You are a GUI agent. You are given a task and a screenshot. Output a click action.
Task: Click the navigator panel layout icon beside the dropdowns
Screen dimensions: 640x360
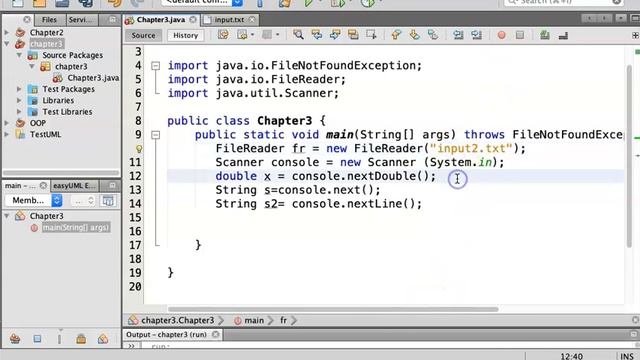108,200
